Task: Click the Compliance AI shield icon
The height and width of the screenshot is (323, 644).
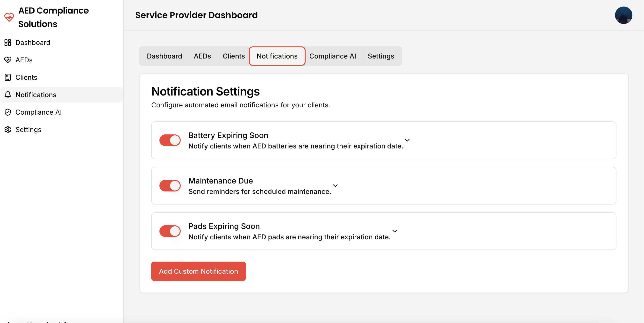Action: [8, 112]
